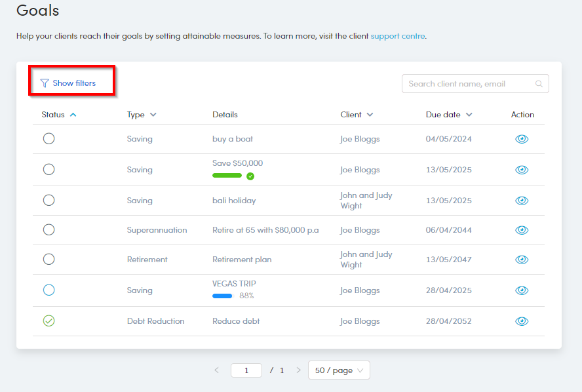This screenshot has width=582, height=392.
Task: Click the bali holiday details text
Action: click(x=234, y=201)
